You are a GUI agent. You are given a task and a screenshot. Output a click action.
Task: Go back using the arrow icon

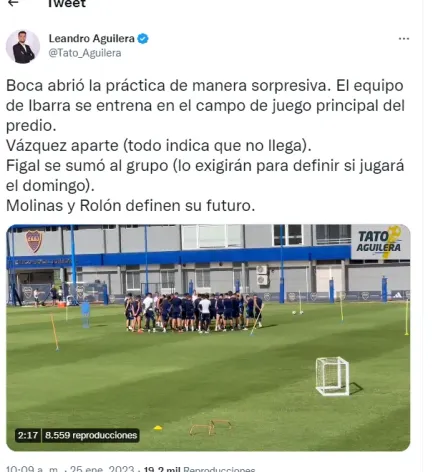tap(13, 3)
